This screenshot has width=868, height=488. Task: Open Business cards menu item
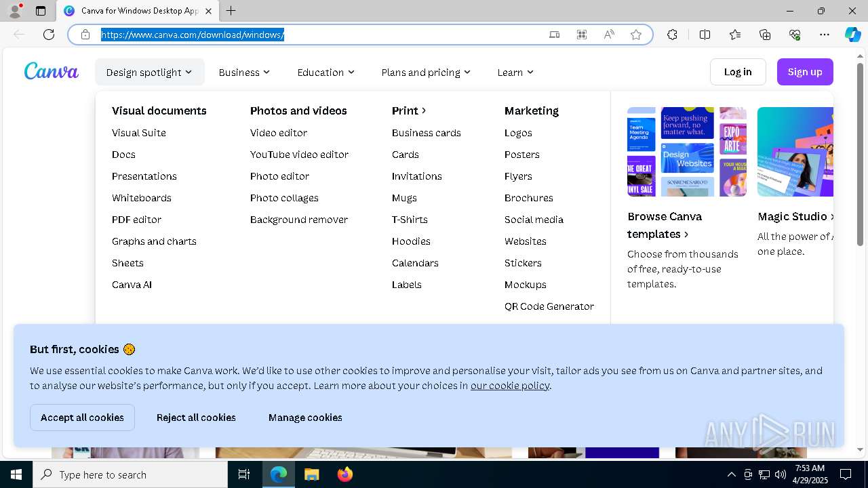(x=427, y=133)
